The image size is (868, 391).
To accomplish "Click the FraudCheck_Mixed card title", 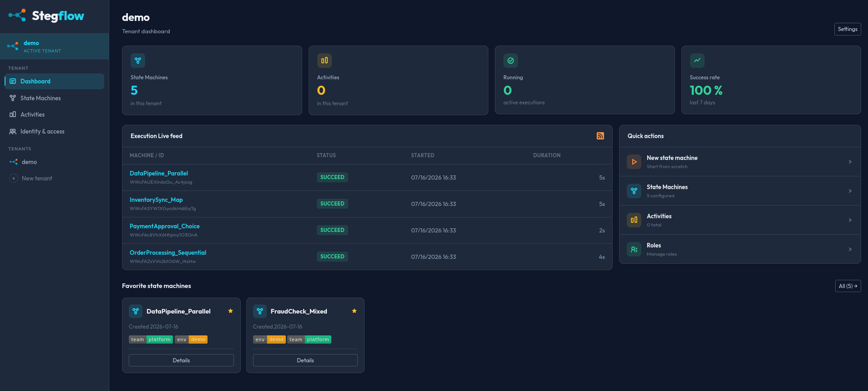I will point(299,311).
